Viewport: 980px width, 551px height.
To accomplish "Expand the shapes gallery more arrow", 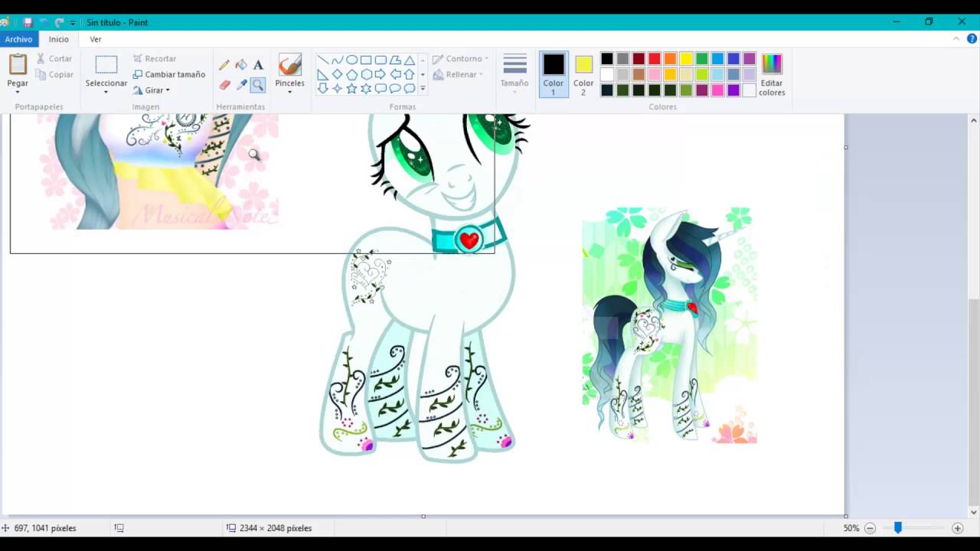I will (423, 89).
